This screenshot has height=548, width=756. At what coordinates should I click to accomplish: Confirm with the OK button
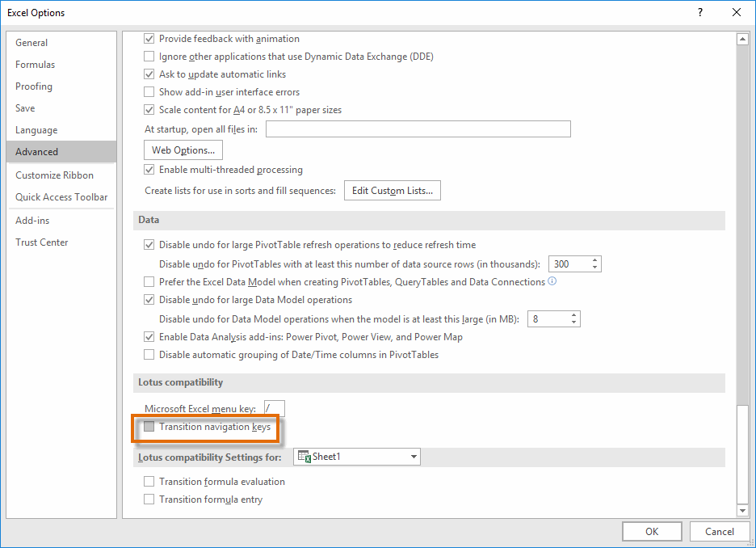(x=652, y=532)
